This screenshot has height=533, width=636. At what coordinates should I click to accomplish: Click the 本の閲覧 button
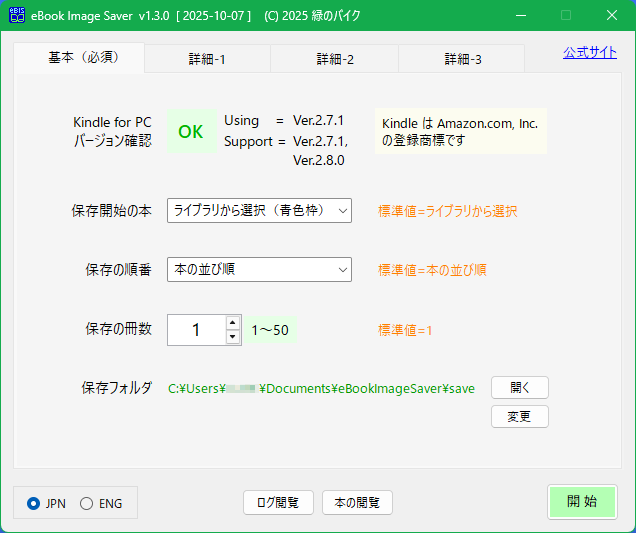(x=357, y=502)
